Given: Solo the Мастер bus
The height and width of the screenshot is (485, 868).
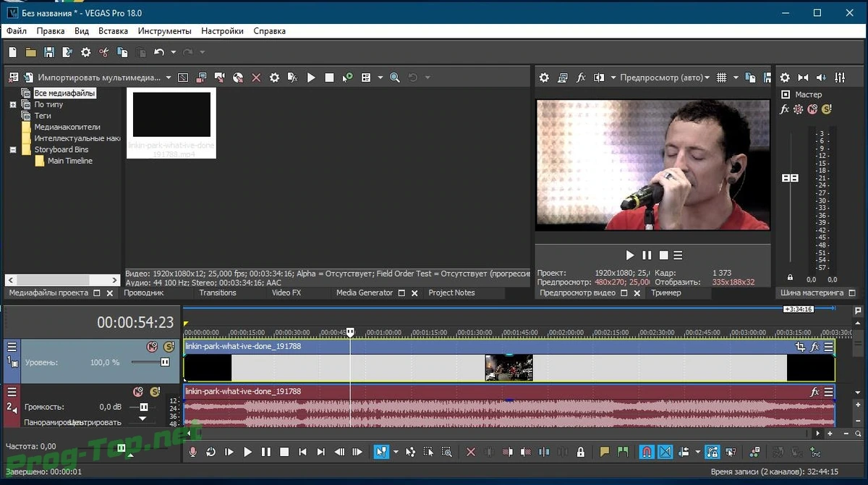Looking at the screenshot, I should 826,109.
